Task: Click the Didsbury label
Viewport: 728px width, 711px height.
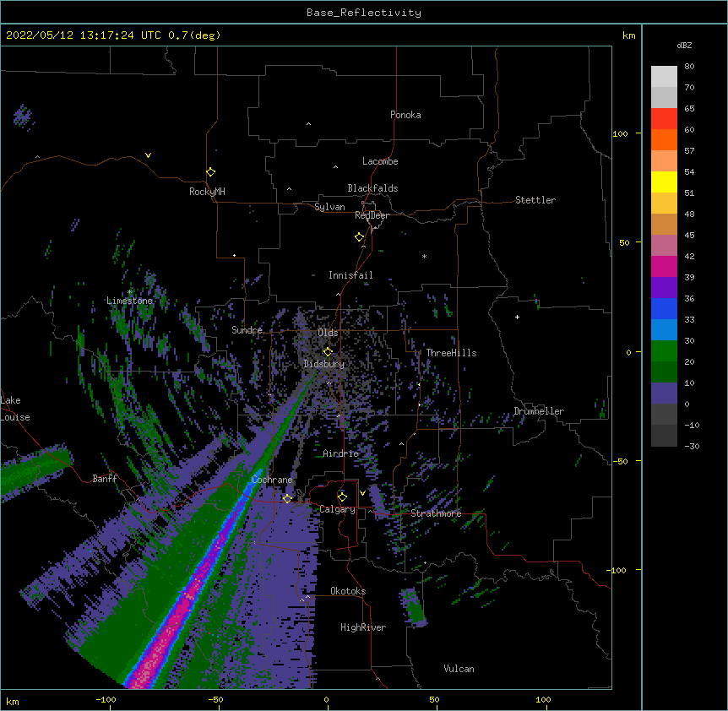Action: click(x=324, y=364)
